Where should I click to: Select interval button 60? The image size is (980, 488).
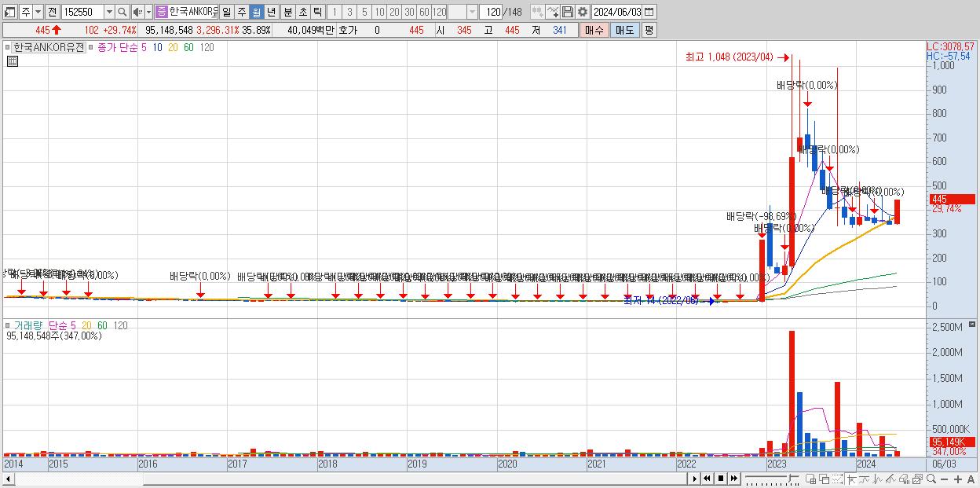coord(424,12)
